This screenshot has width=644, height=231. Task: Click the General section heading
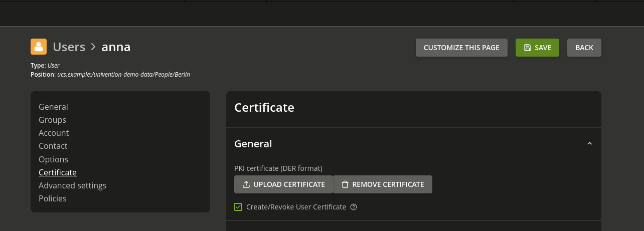coord(253,144)
